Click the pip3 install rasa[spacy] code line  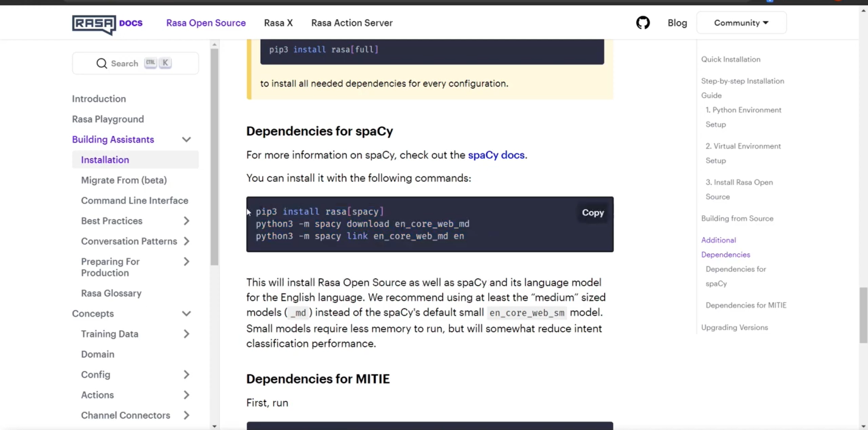320,212
